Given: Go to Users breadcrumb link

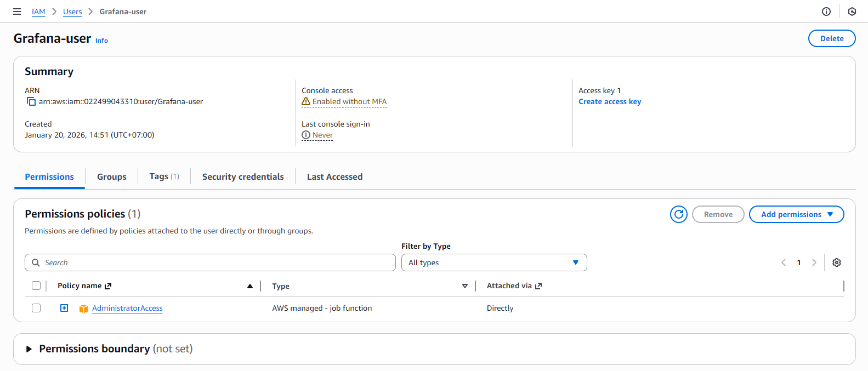Looking at the screenshot, I should pyautogui.click(x=72, y=12).
